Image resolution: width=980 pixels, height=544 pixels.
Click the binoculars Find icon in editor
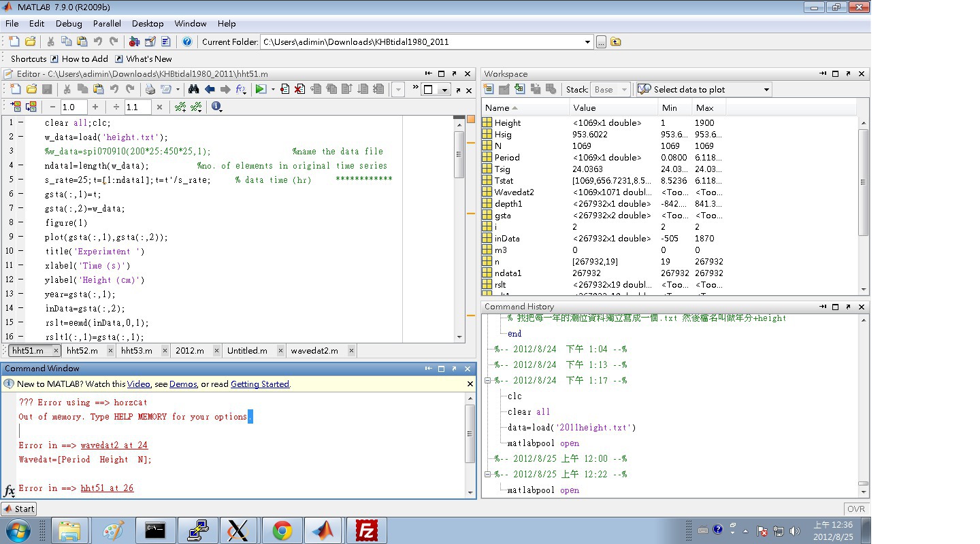[x=194, y=89]
